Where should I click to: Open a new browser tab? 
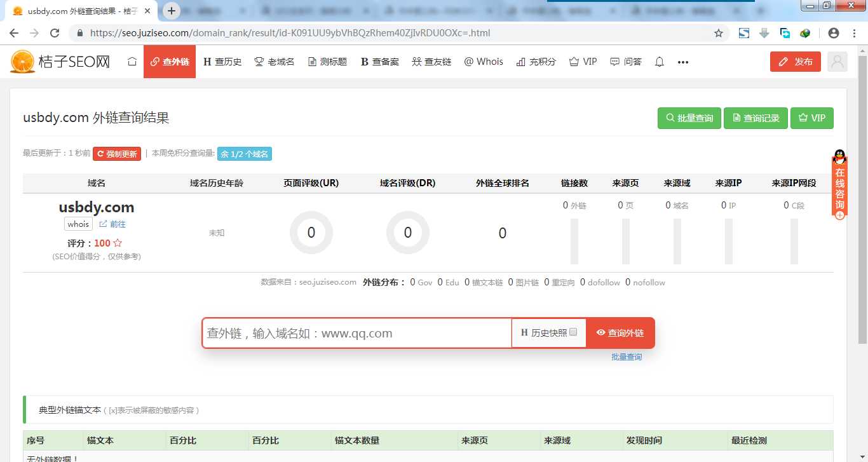[x=172, y=11]
